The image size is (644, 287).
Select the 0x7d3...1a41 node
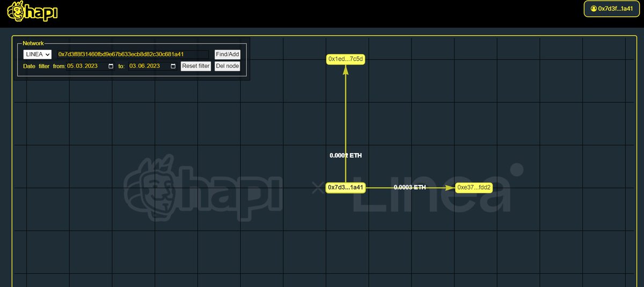tap(346, 188)
